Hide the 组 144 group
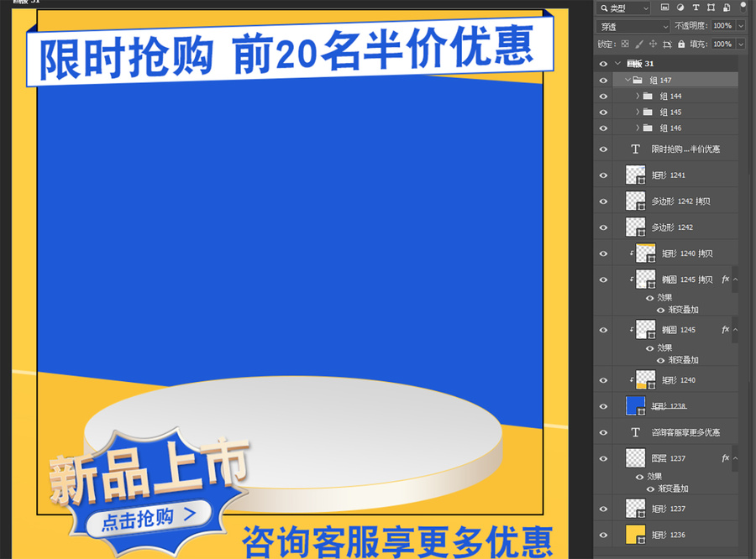The width and height of the screenshot is (756, 559). pyautogui.click(x=603, y=97)
